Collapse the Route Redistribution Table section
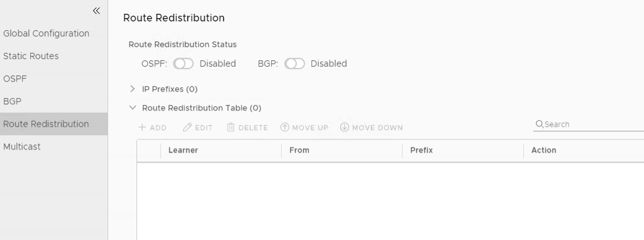The image size is (644, 240). click(132, 107)
